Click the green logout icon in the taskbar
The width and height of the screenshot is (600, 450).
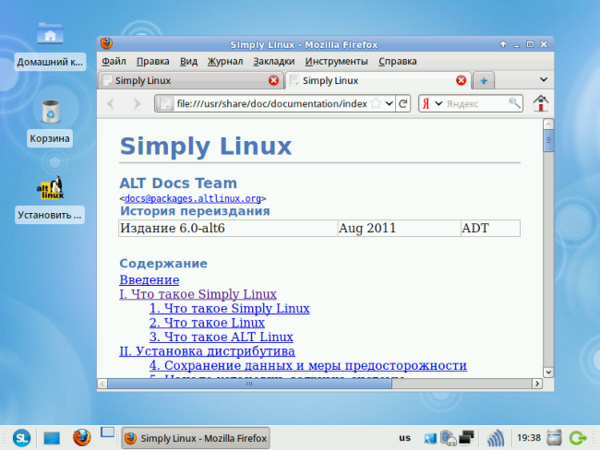(x=578, y=437)
